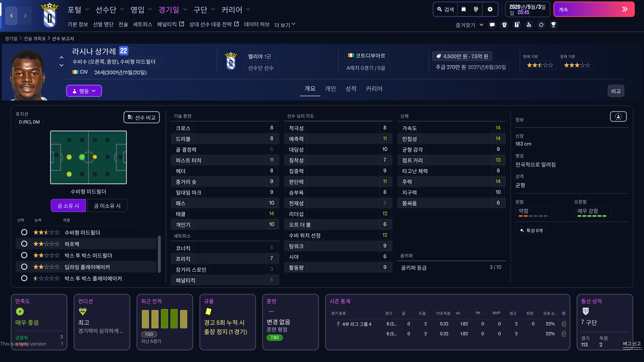Select the 하프백 role radio button
This screenshot has height=362, width=644.
[x=24, y=244]
